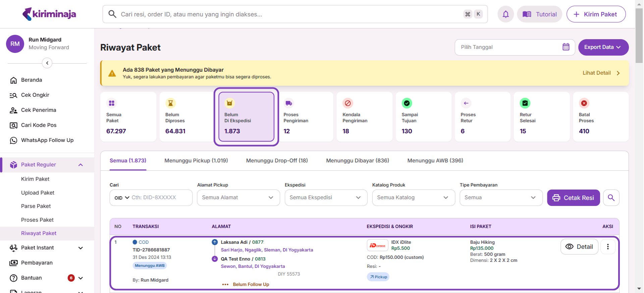View row 1 with the Detail button
The image size is (644, 293).
point(579,247)
